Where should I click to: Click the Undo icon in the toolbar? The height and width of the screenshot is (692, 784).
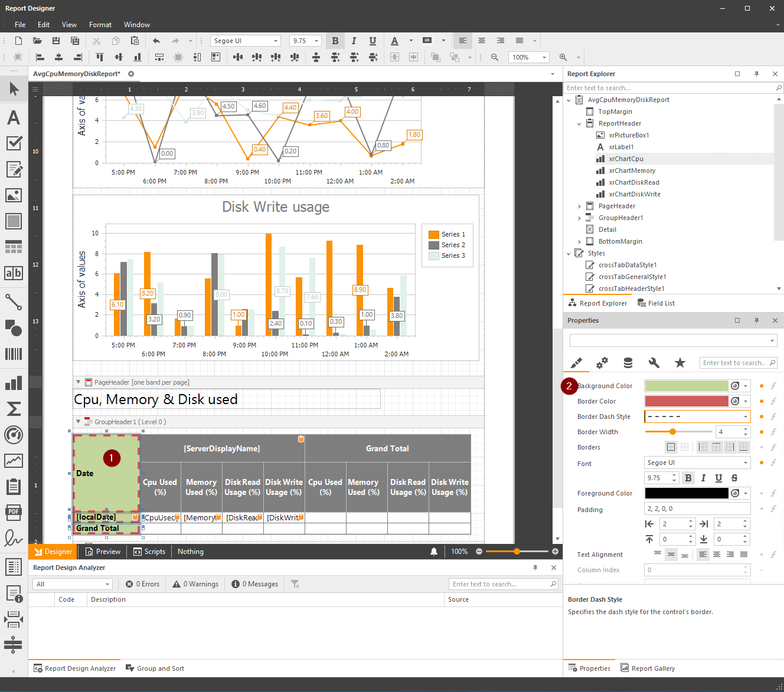[156, 40]
